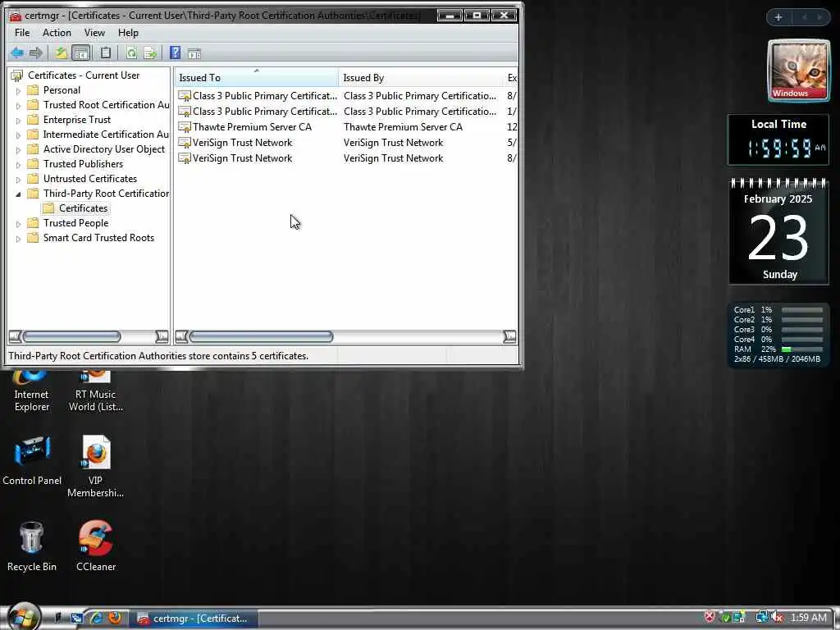
Task: Click Issued By cell Thawte Premium Server CA
Action: coord(403,127)
